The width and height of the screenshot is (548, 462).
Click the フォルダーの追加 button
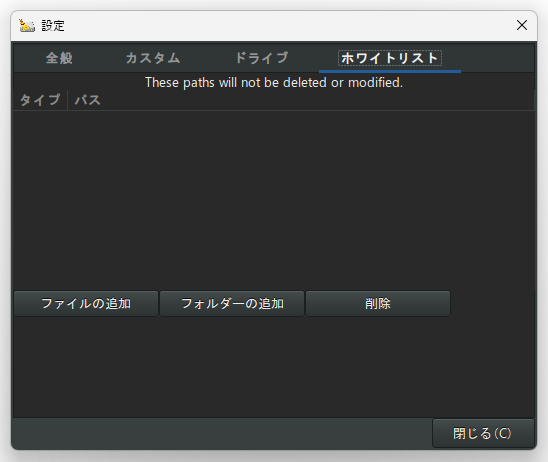tap(232, 303)
